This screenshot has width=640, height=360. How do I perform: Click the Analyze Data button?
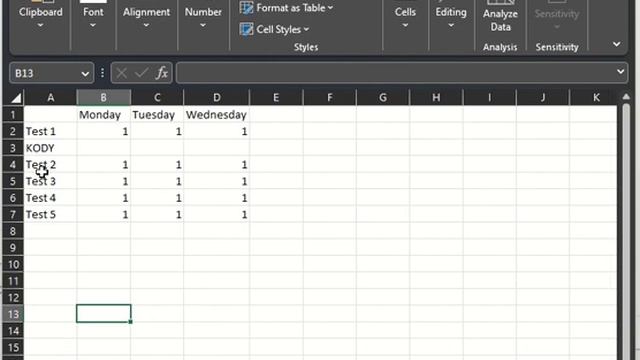(x=500, y=17)
